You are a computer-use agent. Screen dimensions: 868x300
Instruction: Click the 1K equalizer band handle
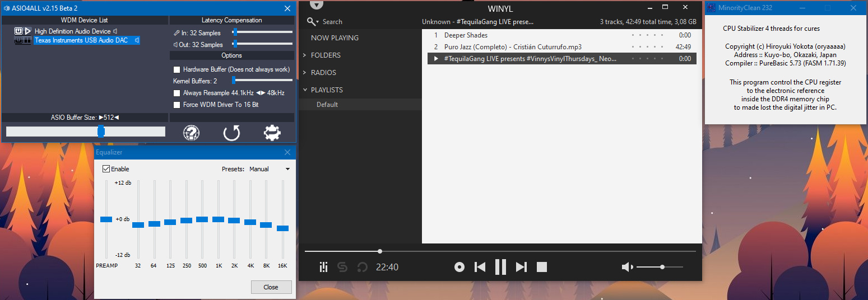tap(219, 219)
